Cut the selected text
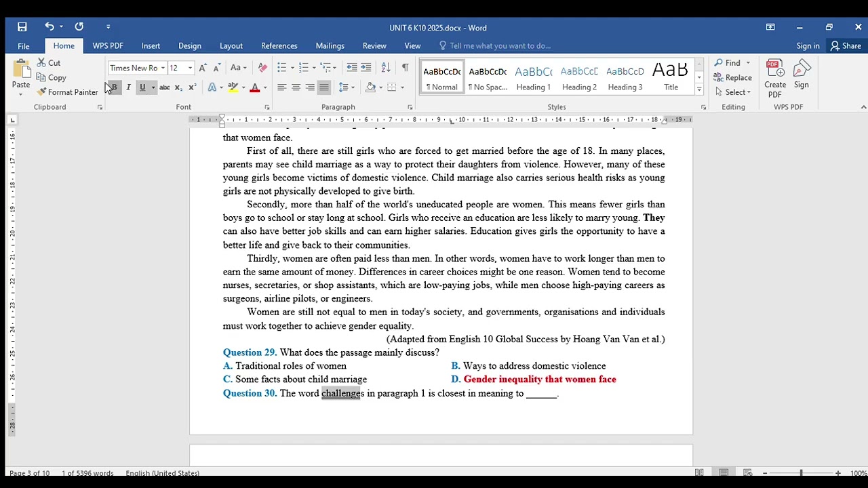 point(49,63)
